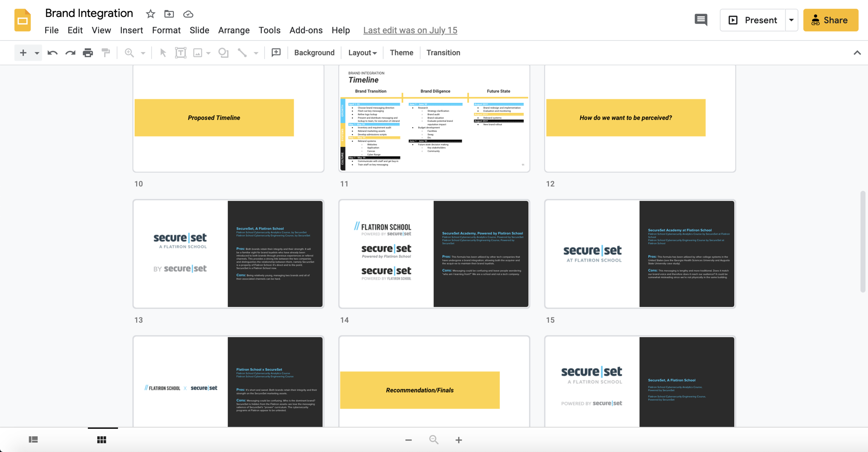Click the add comment icon
Viewport: 868px width, 452px height.
[x=276, y=53]
